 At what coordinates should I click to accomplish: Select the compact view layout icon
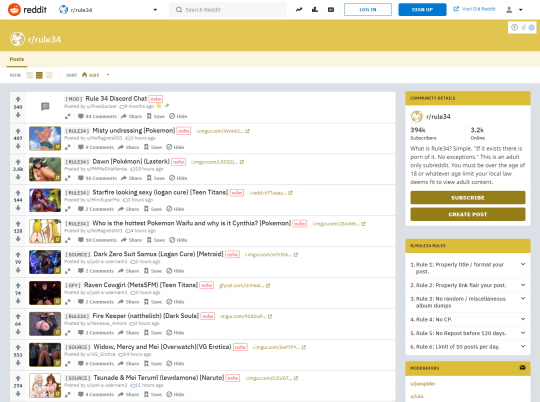pos(49,75)
